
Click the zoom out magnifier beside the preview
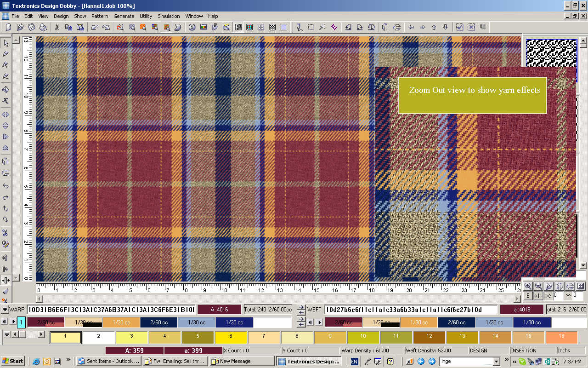(x=538, y=286)
